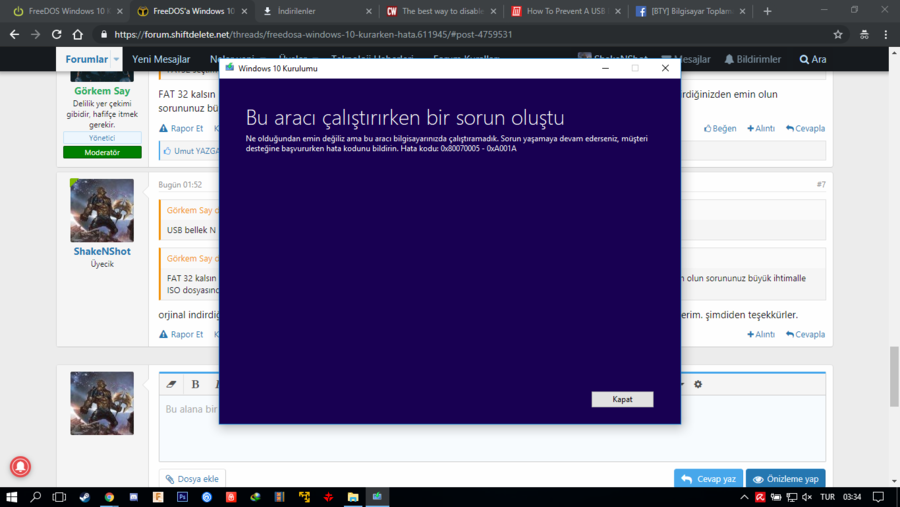Open the Action Center notifications icon
The image size is (900, 507).
(878, 497)
